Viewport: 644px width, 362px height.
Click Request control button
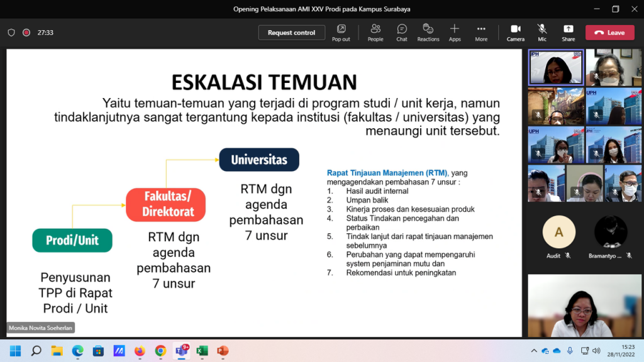point(291,33)
